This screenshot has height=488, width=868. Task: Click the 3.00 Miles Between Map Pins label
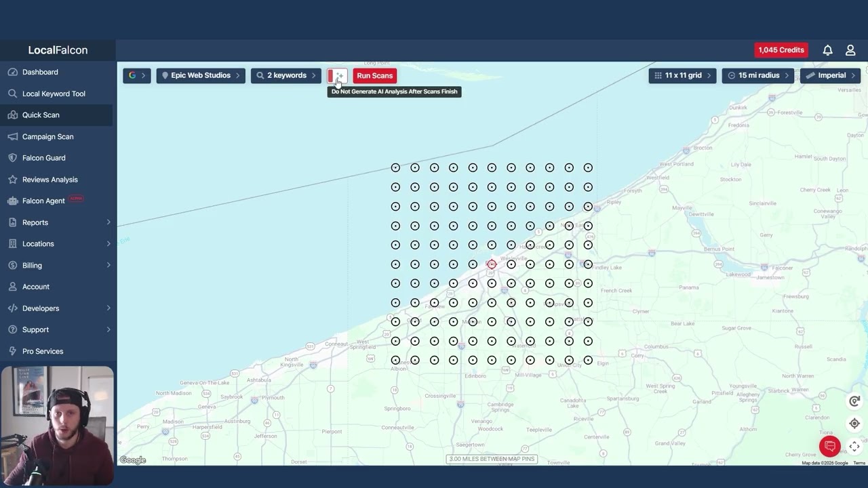click(x=492, y=459)
